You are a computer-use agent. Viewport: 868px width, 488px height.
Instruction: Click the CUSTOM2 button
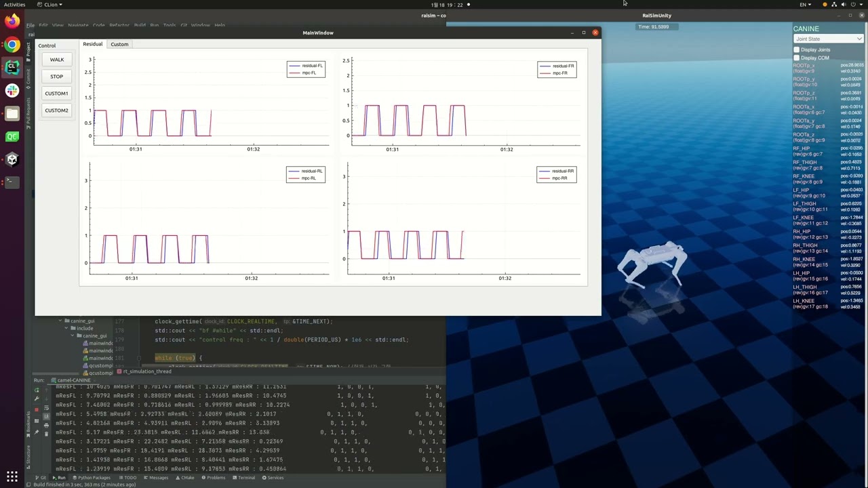click(x=56, y=110)
